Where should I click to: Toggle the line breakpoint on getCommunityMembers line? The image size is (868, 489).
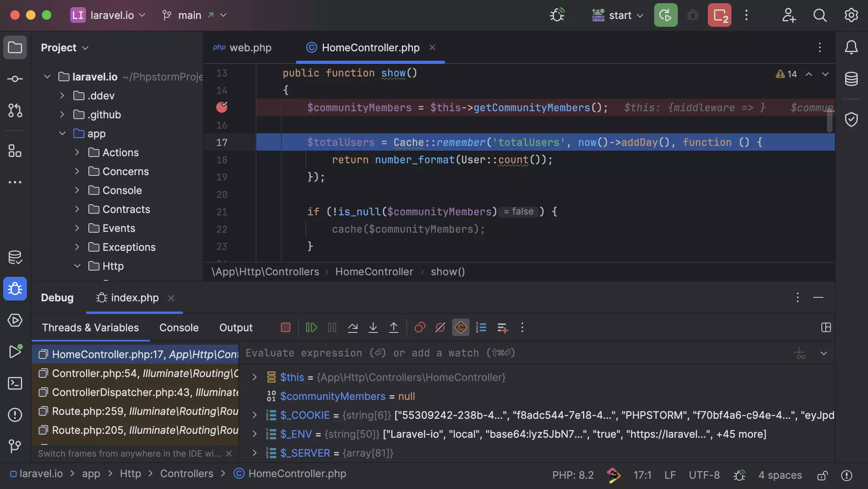point(222,107)
